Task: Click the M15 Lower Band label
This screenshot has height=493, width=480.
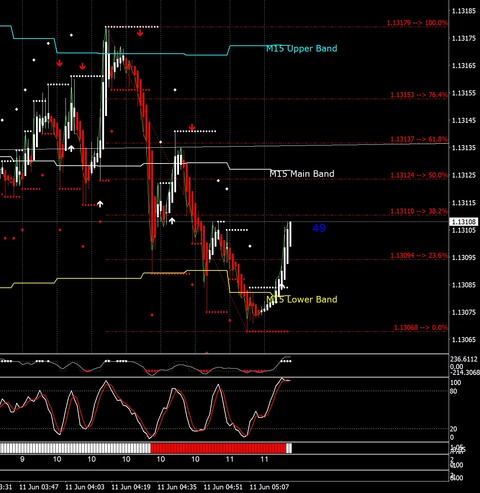Action: click(302, 299)
